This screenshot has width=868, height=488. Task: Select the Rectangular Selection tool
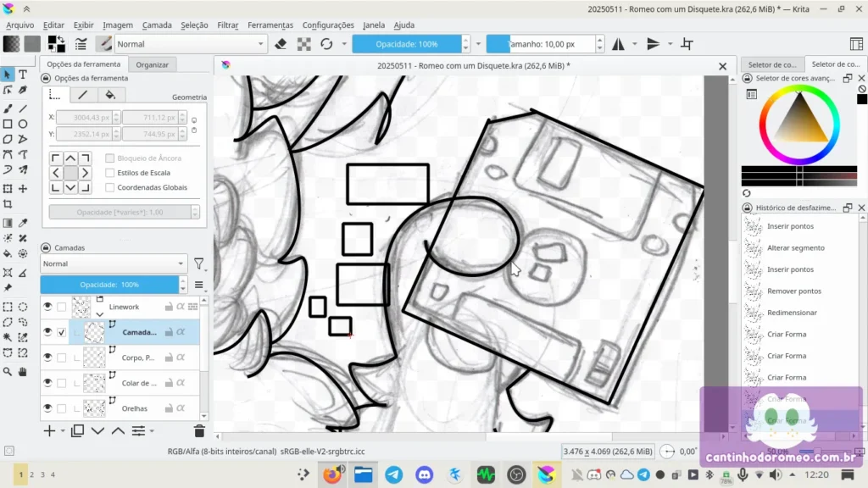8,307
